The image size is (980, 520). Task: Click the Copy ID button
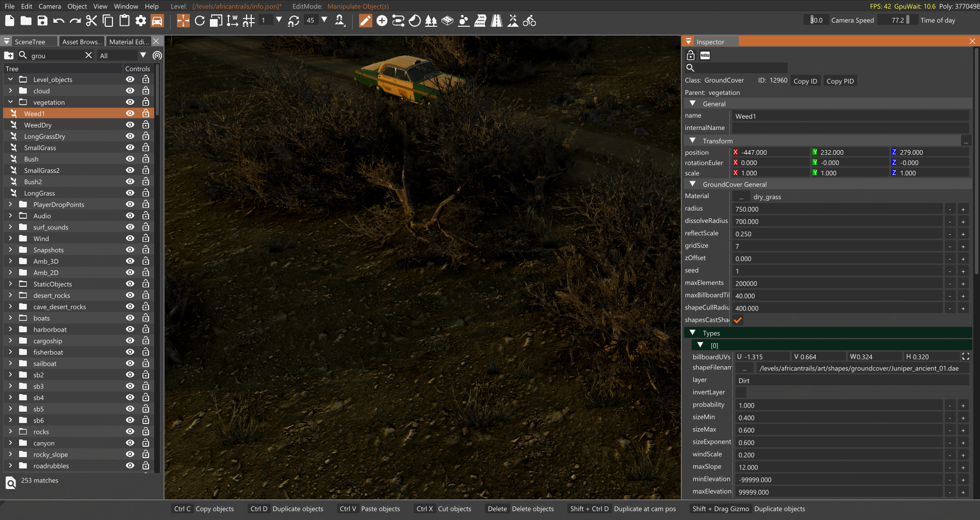[805, 81]
